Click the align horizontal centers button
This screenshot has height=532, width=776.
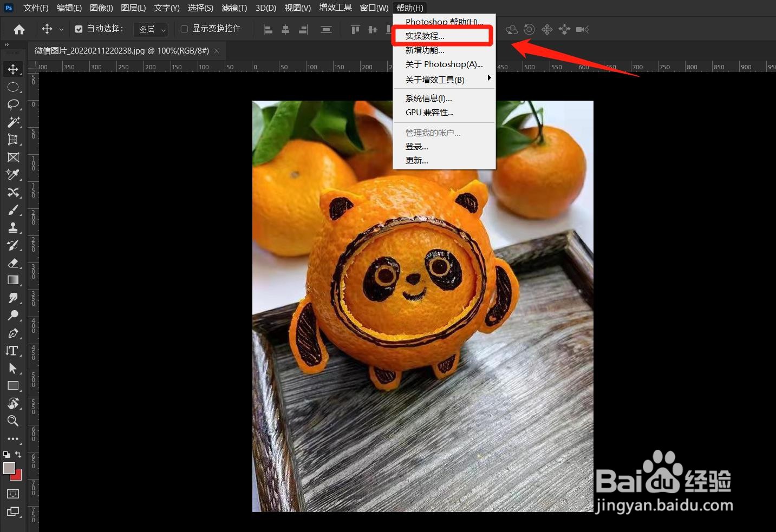point(285,29)
